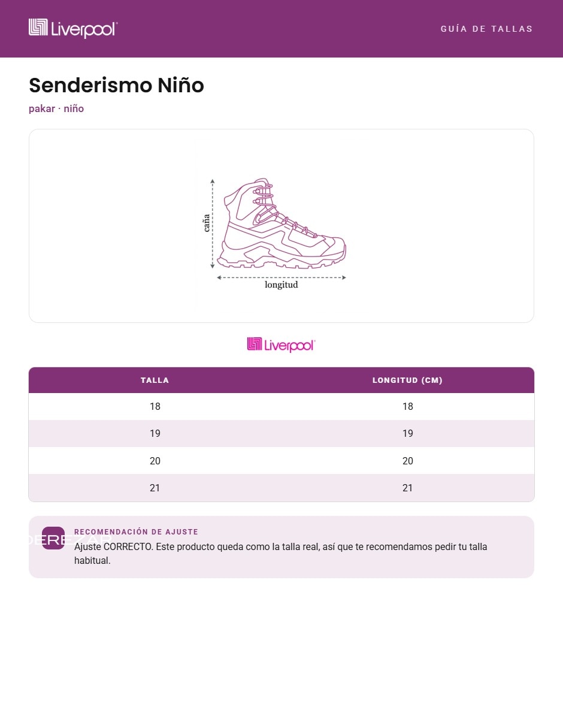Click longitud value 21 cm cell

click(408, 488)
